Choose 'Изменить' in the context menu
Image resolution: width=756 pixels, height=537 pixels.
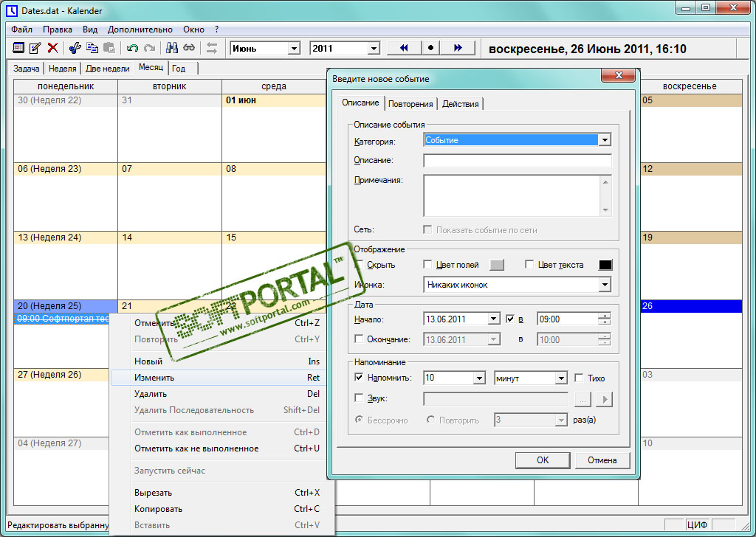click(219, 378)
